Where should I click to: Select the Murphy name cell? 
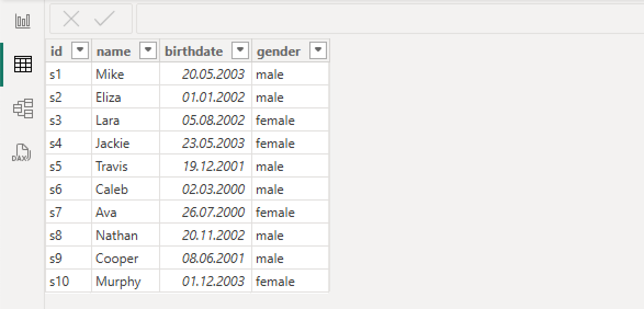[x=126, y=281]
